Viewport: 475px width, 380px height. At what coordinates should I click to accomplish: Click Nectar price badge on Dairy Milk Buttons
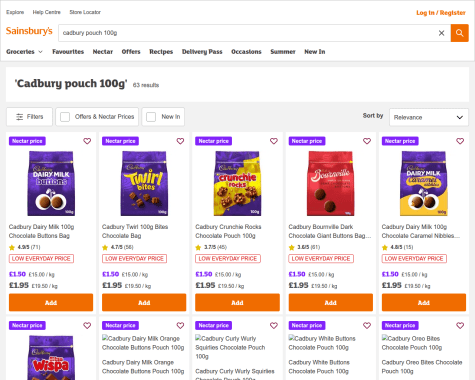coord(27,141)
